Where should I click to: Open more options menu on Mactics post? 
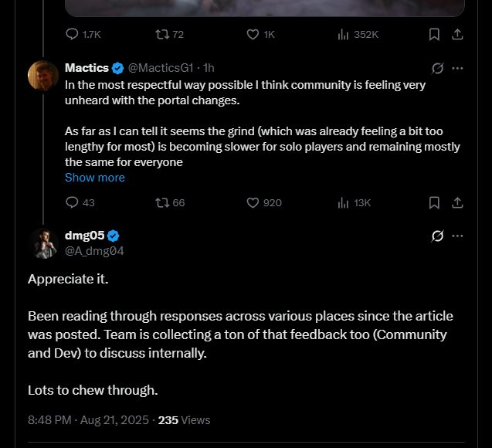[x=457, y=68]
